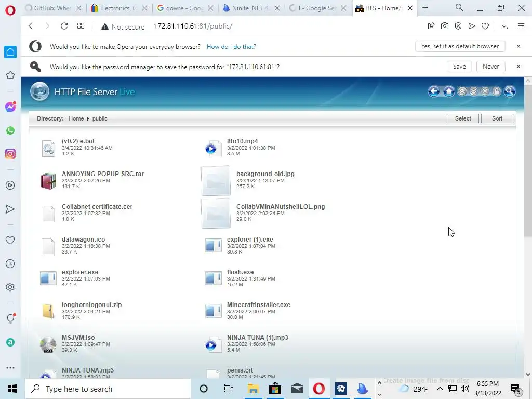The height and width of the screenshot is (399, 532).
Task: Open the 'How do I do that?' link
Action: (231, 46)
